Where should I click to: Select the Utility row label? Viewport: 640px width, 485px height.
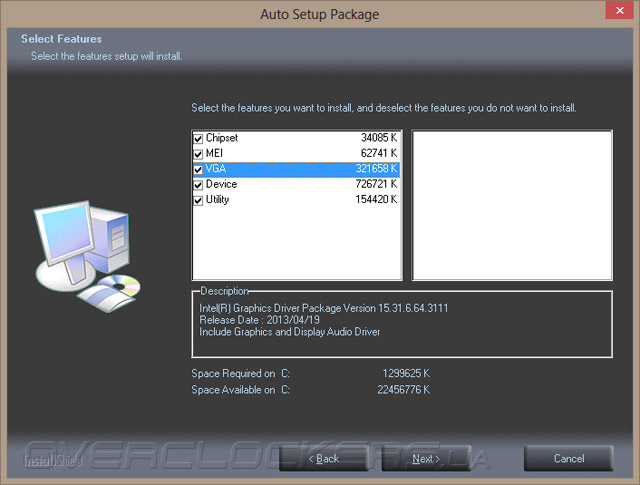217,200
